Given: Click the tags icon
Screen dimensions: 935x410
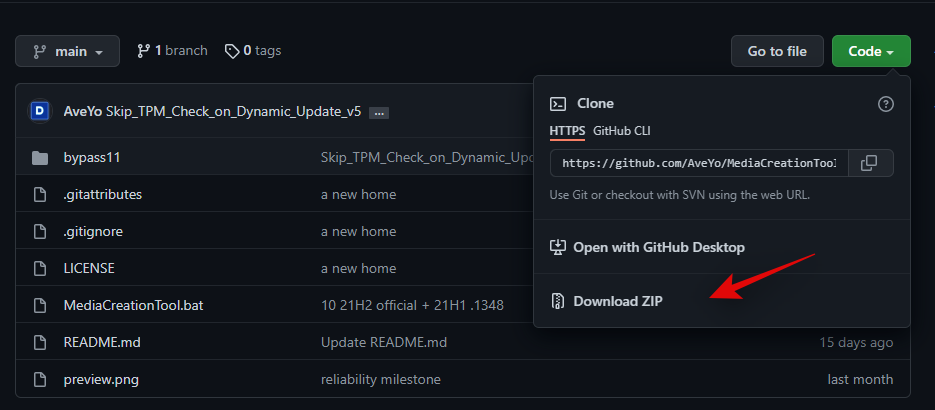Looking at the screenshot, I should click(232, 50).
